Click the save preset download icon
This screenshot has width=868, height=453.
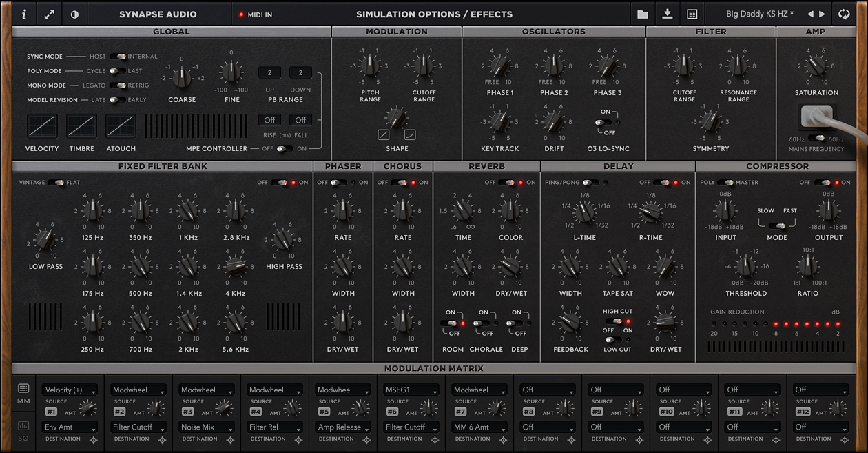[x=667, y=14]
